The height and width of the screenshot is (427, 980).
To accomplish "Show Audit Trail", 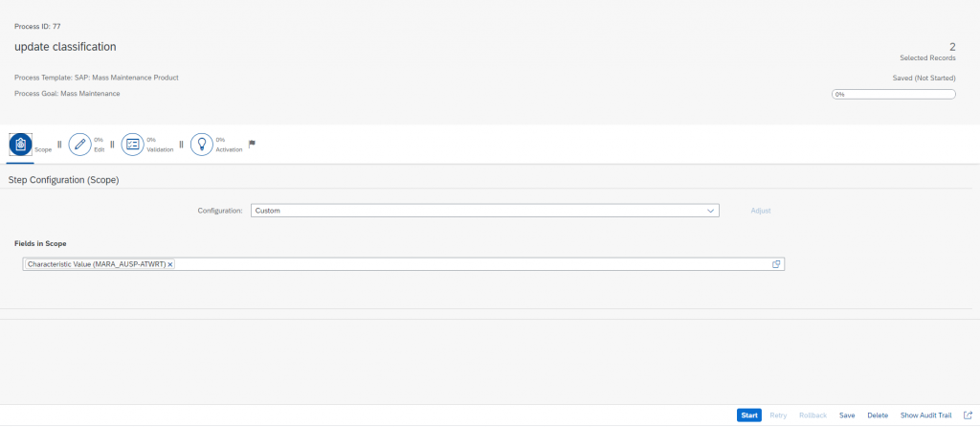I will [x=925, y=416].
